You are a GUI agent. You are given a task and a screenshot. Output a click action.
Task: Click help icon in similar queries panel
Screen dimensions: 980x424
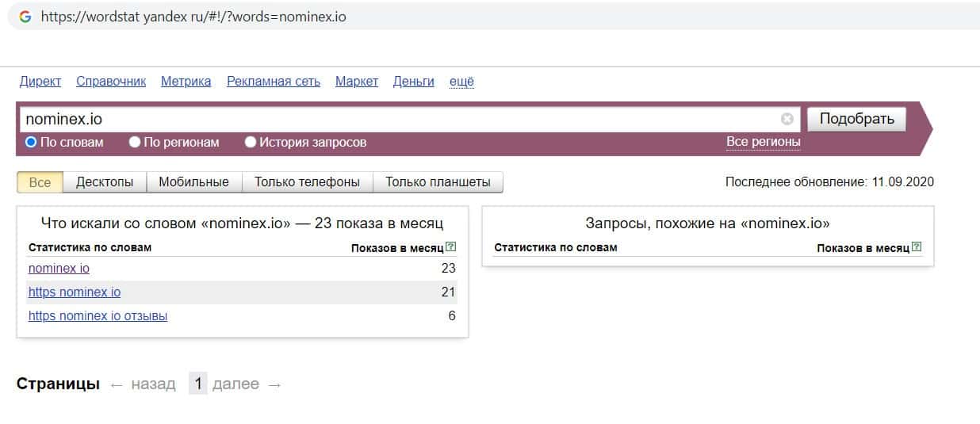coord(917,247)
